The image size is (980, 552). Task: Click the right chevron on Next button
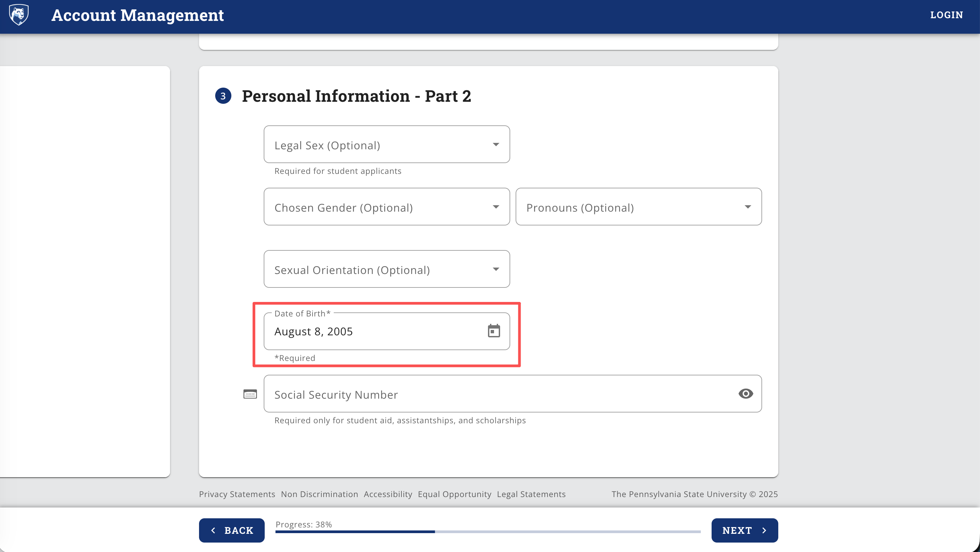coord(764,530)
